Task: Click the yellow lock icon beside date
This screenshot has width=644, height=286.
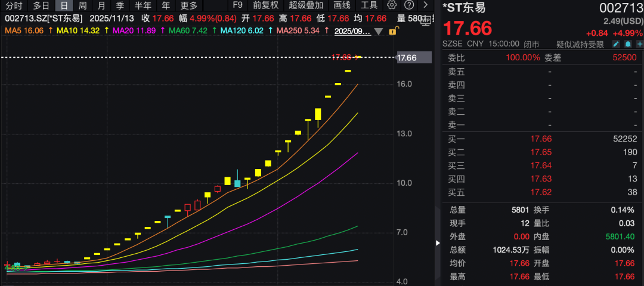Action: (x=392, y=30)
